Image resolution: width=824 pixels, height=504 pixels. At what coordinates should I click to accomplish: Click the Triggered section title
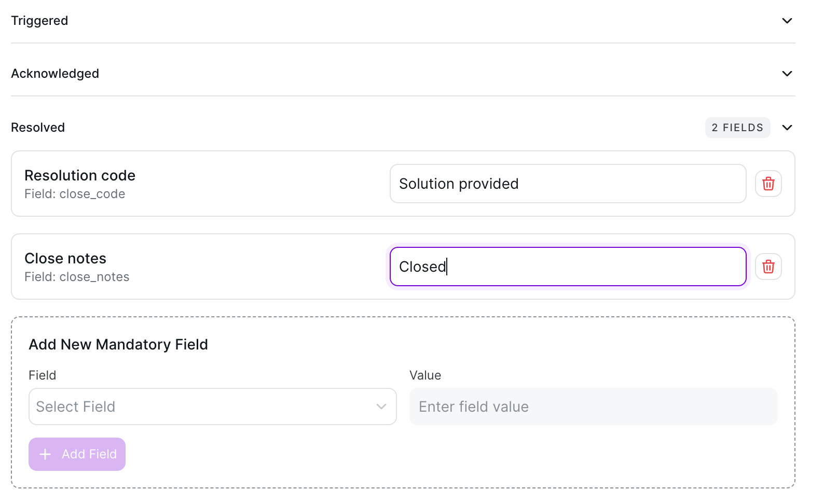pos(39,21)
